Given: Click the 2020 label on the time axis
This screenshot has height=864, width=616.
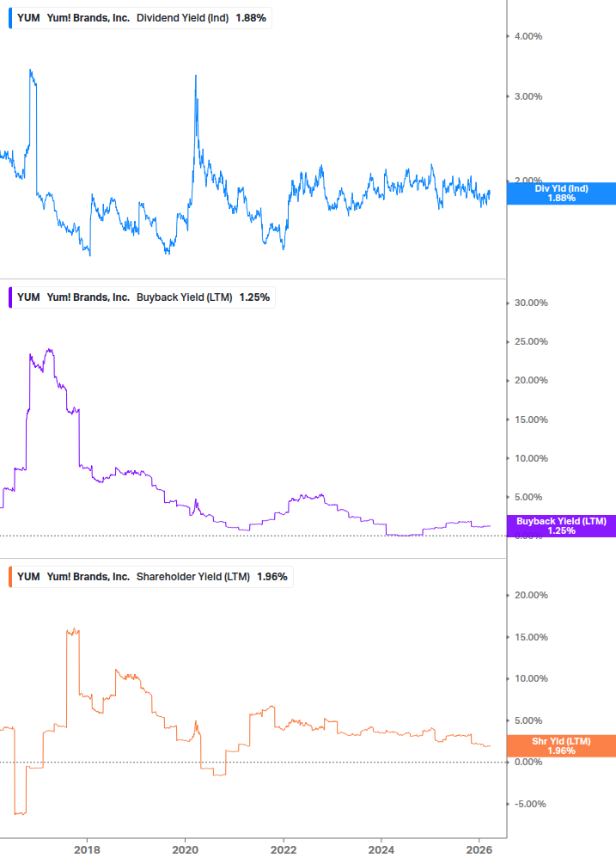Looking at the screenshot, I should (x=185, y=850).
